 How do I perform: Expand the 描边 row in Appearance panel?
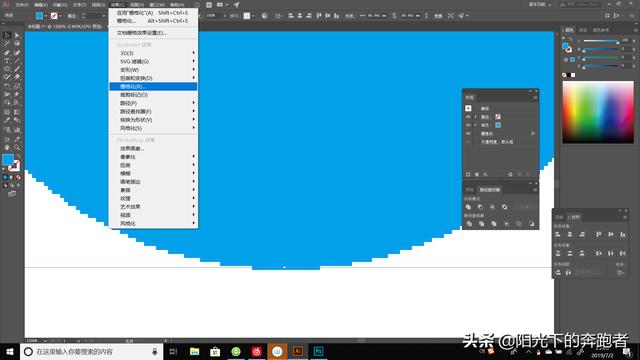[x=476, y=117]
